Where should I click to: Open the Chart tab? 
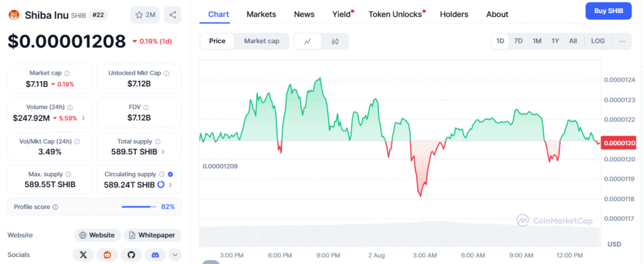point(218,14)
